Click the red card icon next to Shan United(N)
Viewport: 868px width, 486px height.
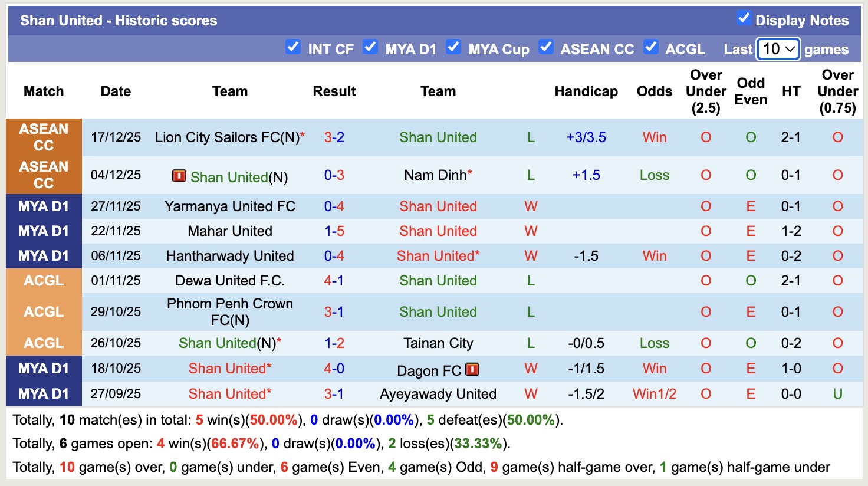pos(178,176)
